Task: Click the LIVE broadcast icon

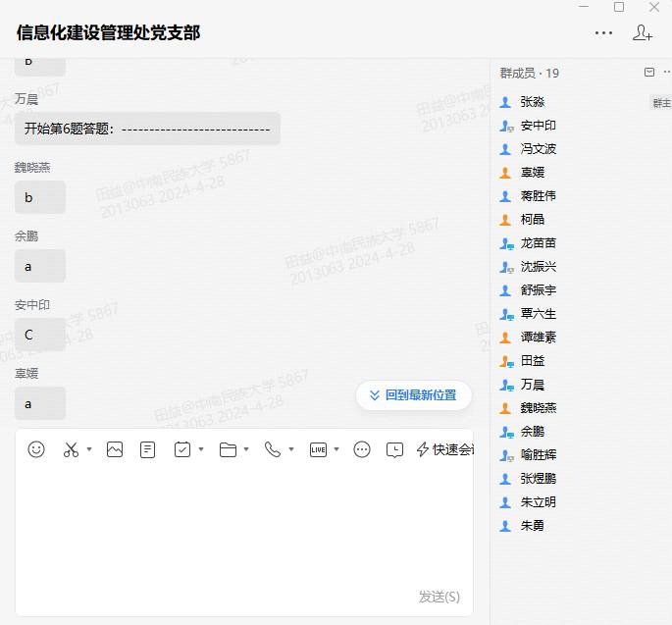Action: pyautogui.click(x=318, y=449)
